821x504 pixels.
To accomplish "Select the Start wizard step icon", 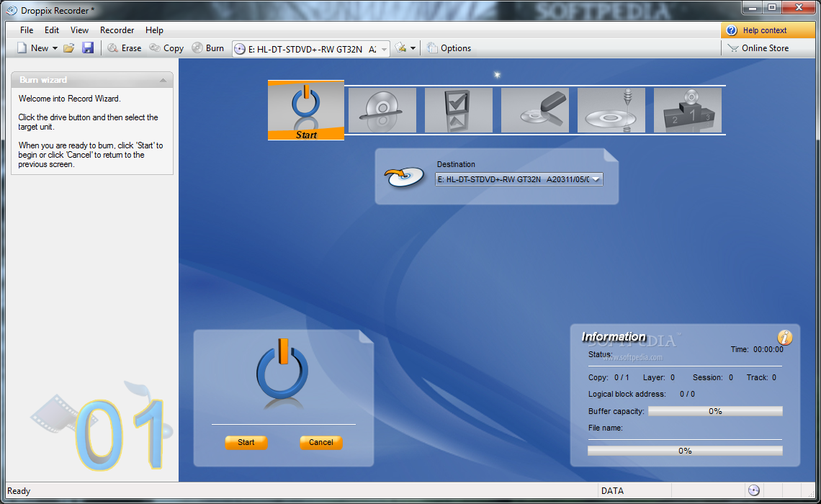I will (x=306, y=110).
